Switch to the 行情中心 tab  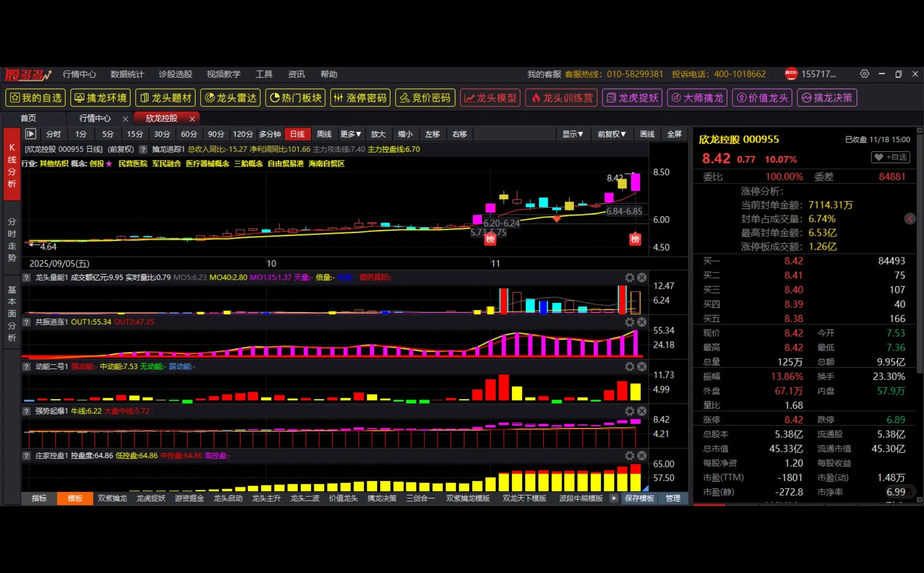[x=95, y=118]
